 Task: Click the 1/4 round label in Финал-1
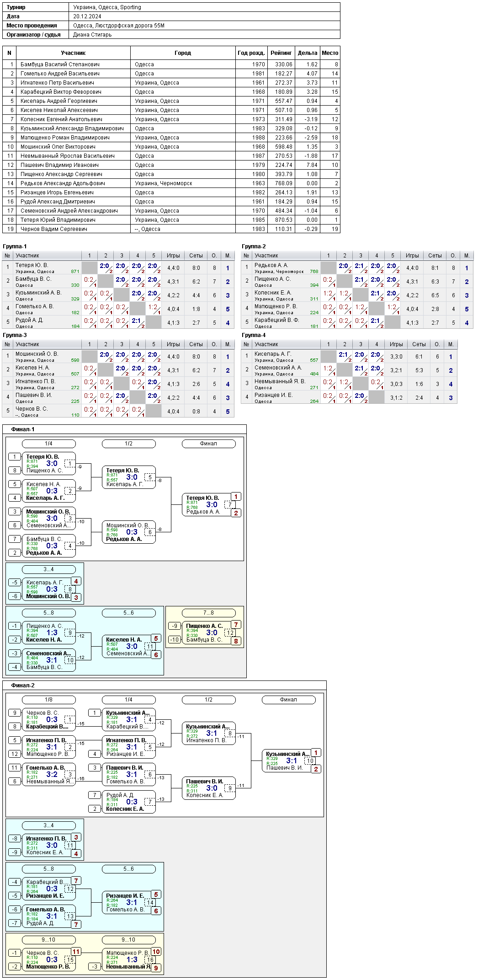[48, 444]
